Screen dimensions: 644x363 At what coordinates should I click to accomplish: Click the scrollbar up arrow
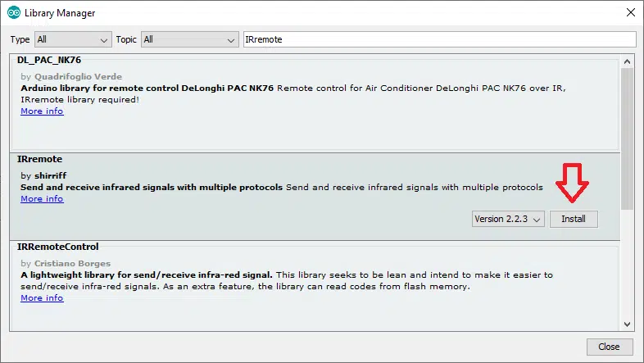pos(627,61)
